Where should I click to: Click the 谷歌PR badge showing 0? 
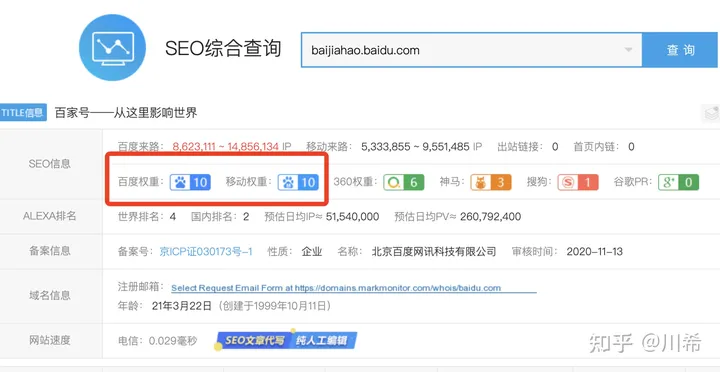click(679, 182)
